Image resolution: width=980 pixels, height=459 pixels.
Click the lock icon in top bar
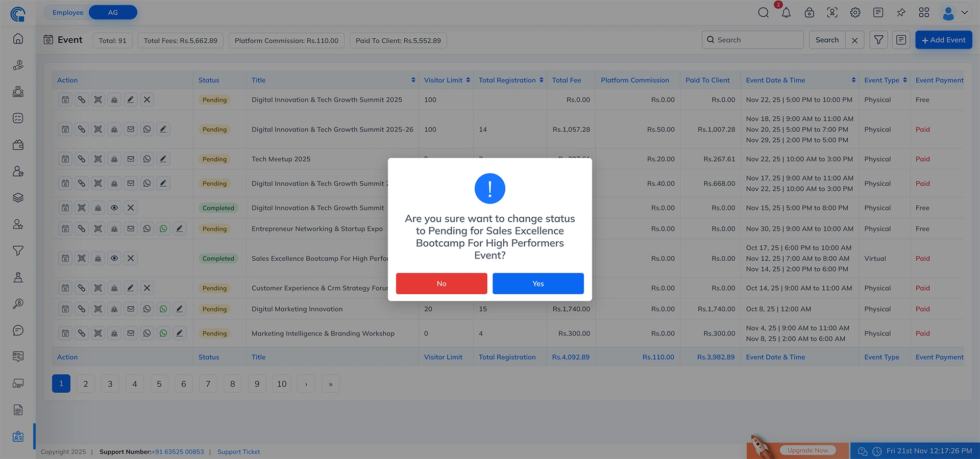pos(809,13)
